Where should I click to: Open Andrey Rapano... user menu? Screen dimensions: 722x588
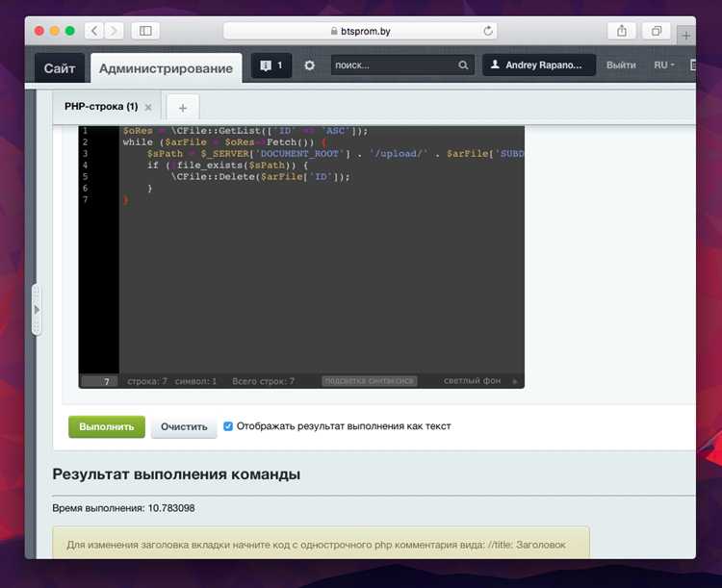[x=538, y=65]
